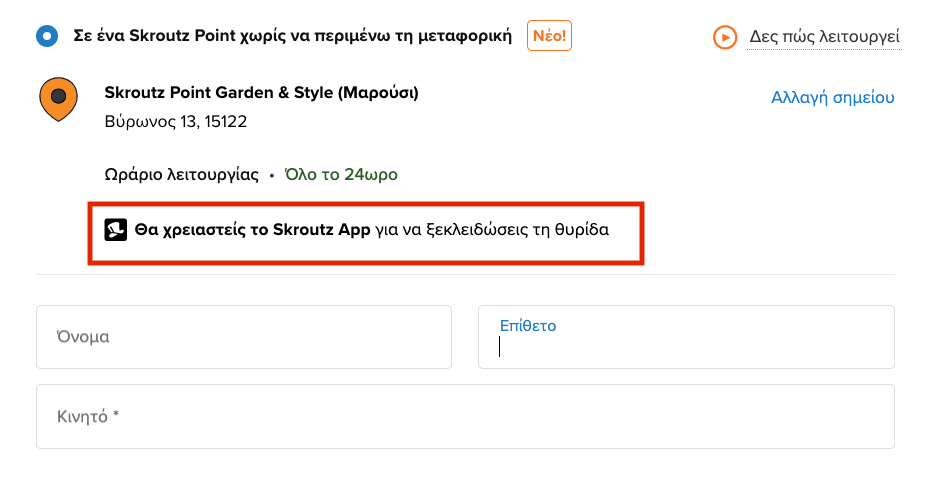Click the "Αλλαγή σημείου" link
Viewport: 928px width, 479px height.
click(832, 97)
